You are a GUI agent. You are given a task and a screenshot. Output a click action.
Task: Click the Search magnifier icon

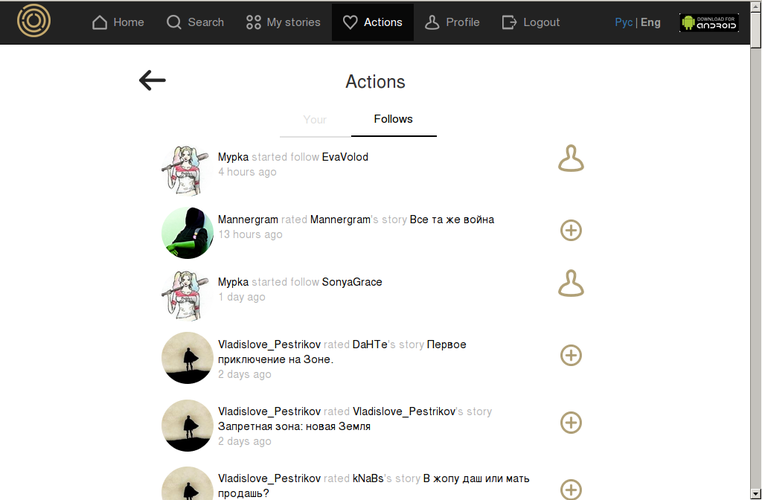(173, 22)
